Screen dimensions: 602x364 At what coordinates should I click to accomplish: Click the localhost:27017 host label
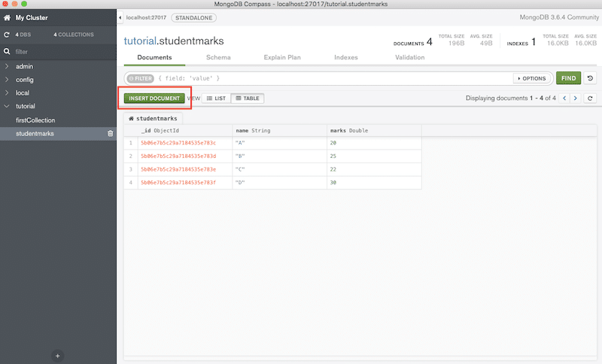point(146,17)
